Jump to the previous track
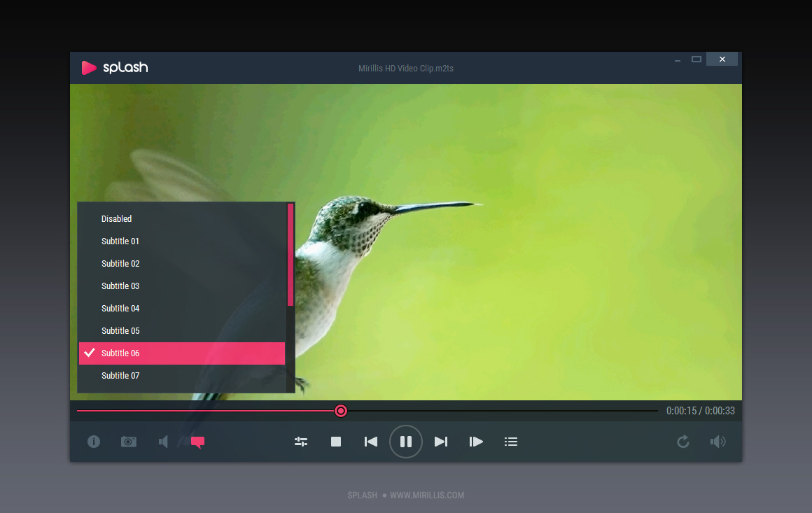Screen dimensions: 812x513 (371, 442)
